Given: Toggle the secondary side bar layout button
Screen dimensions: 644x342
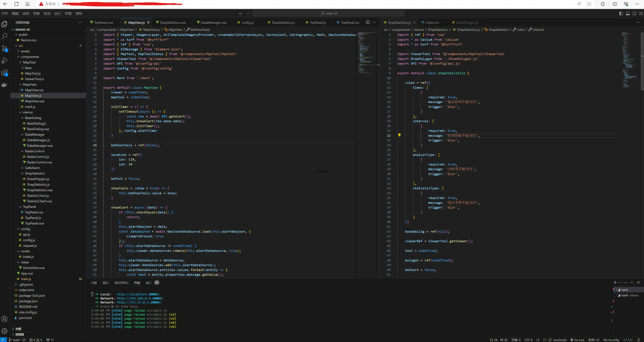Looking at the screenshot, I should pos(634,13).
